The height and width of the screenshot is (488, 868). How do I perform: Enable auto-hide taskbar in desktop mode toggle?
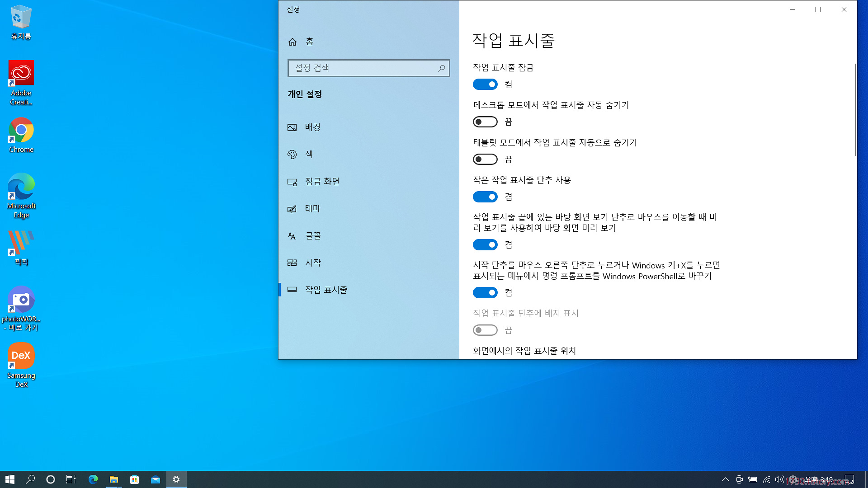[485, 122]
